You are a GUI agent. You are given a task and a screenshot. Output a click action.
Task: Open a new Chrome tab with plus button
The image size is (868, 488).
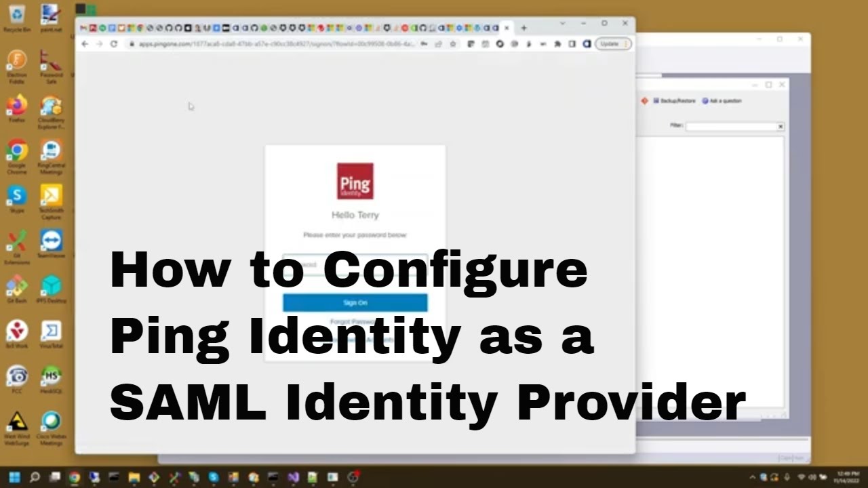524,28
